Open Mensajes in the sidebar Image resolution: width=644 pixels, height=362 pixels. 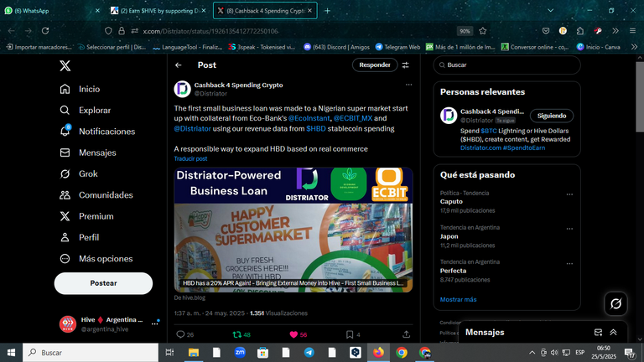point(87,153)
